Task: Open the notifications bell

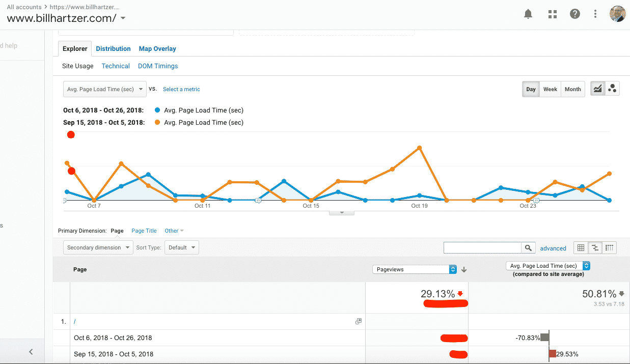Action: click(x=528, y=14)
